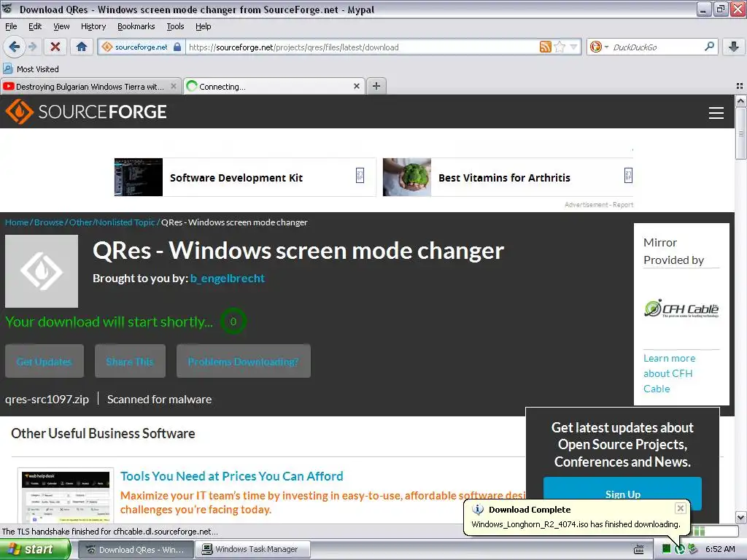747x560 pixels.
Task: Open b_engelbrecht author profile link
Action: [x=228, y=278]
